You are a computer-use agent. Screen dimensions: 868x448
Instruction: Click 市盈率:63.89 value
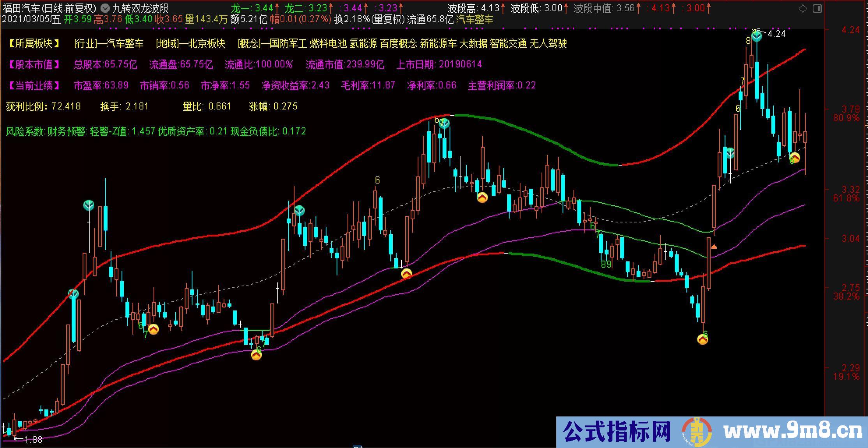pyautogui.click(x=101, y=85)
